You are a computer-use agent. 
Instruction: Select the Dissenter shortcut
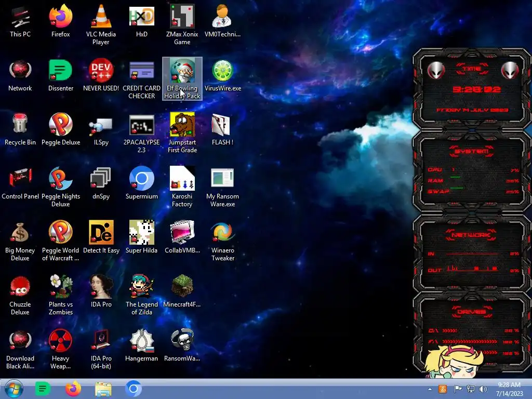point(60,76)
